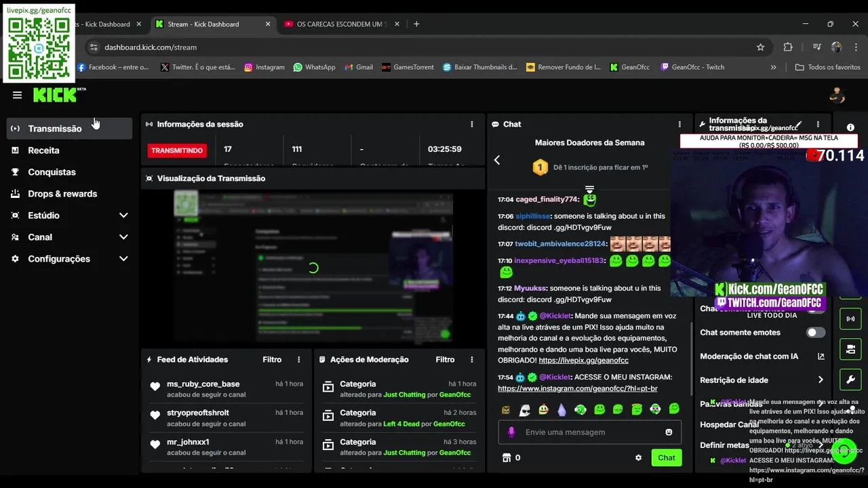Image resolution: width=868 pixels, height=488 pixels.
Task: Select stryopreoftshrolt in activity feed
Action: tap(198, 413)
